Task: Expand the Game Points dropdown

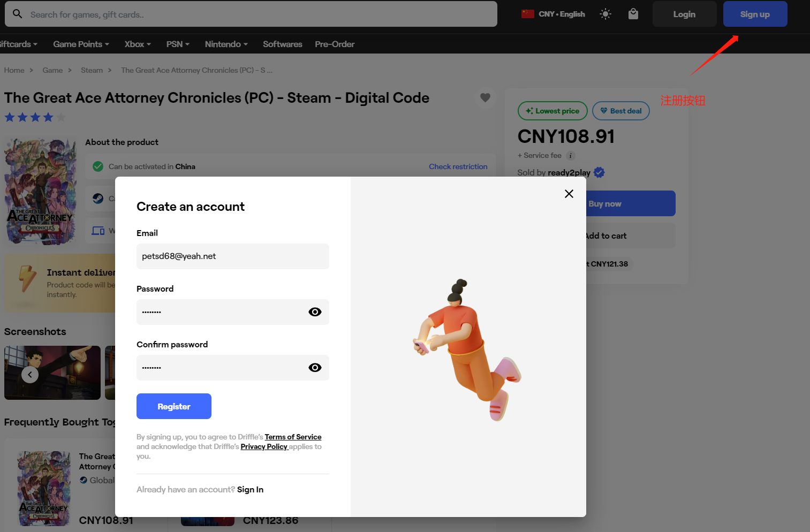Action: pos(81,44)
